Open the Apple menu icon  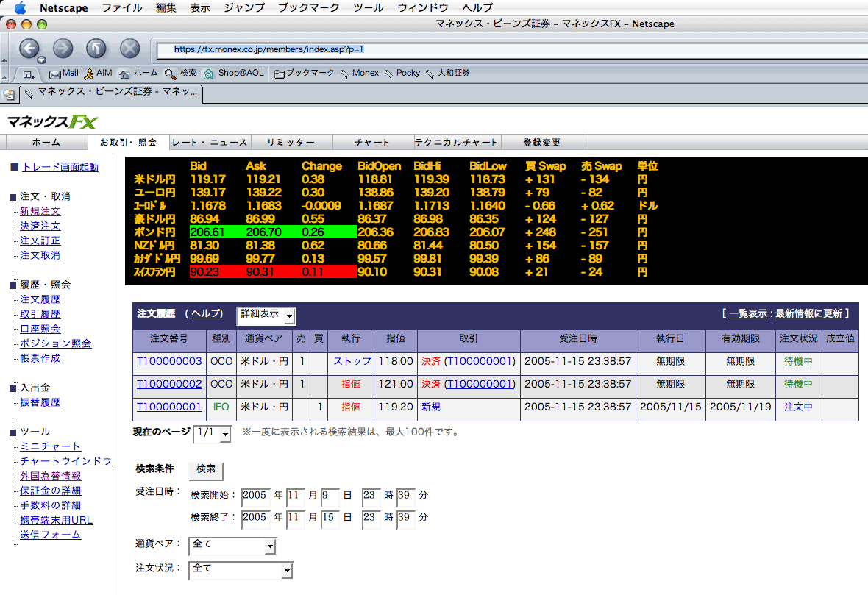[x=19, y=8]
